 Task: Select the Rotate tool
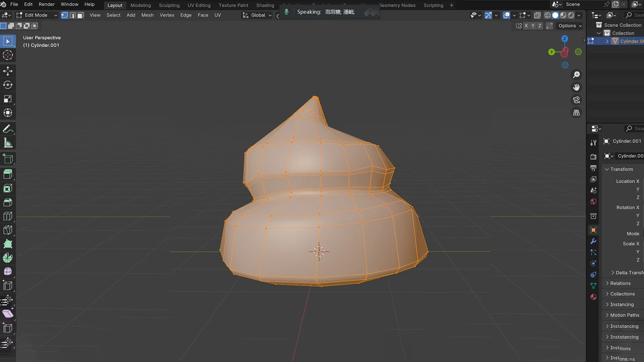coord(8,85)
